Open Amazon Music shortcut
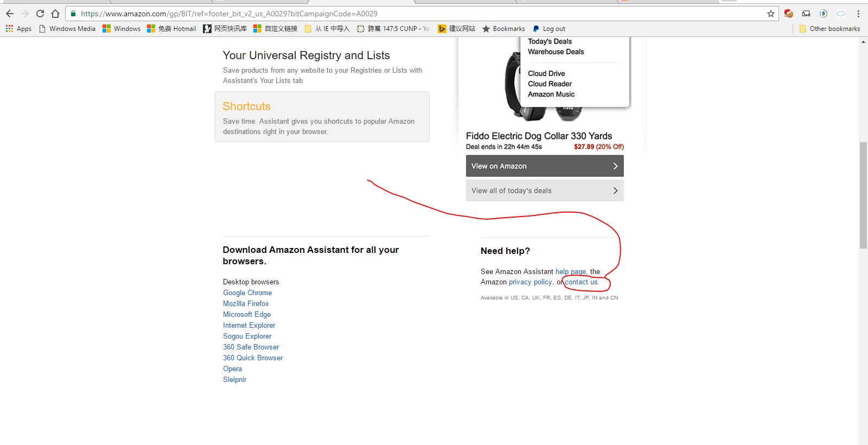The image size is (868, 445). tap(551, 94)
